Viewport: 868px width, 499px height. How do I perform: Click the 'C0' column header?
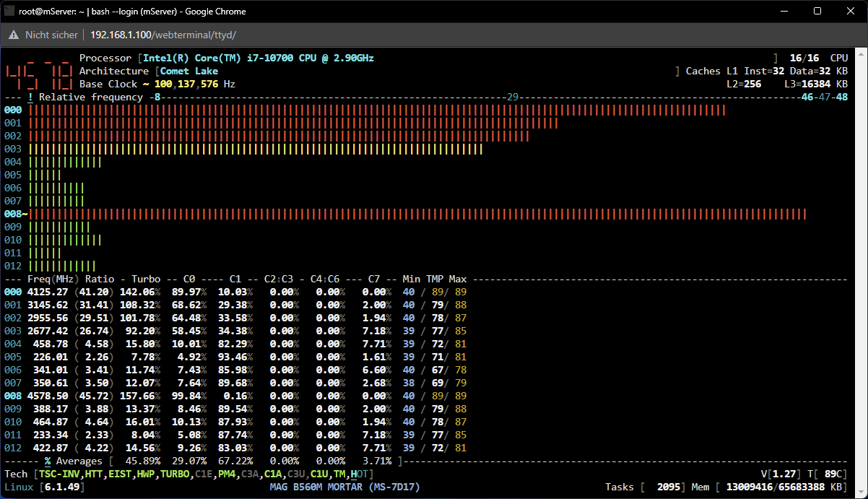[189, 279]
